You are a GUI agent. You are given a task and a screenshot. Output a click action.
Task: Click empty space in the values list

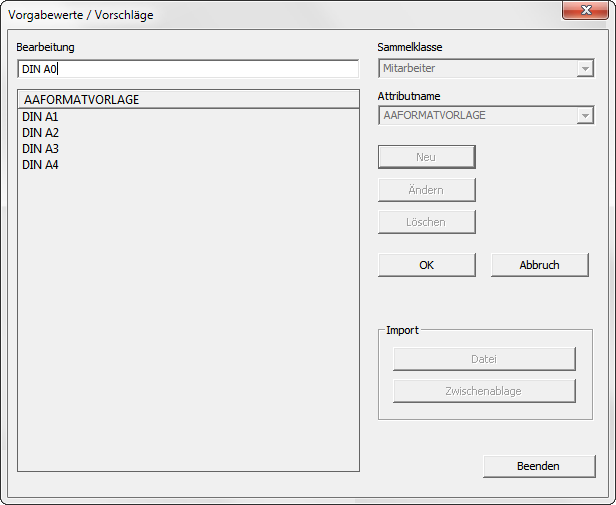188,320
